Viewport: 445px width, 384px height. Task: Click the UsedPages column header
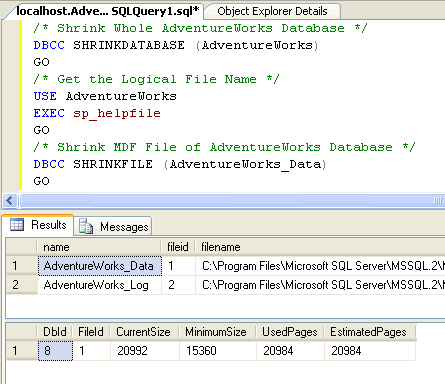[x=289, y=332]
